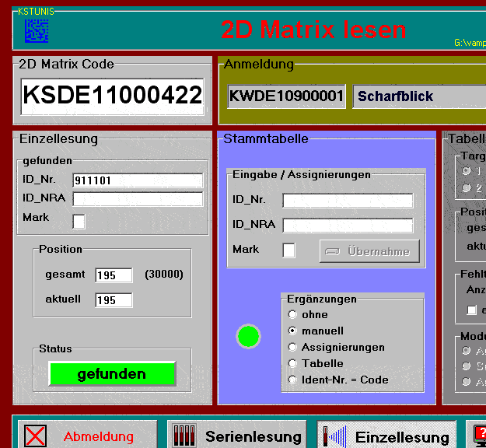Click the 'gesamt' position field
The width and height of the screenshot is (486, 448).
(x=114, y=275)
